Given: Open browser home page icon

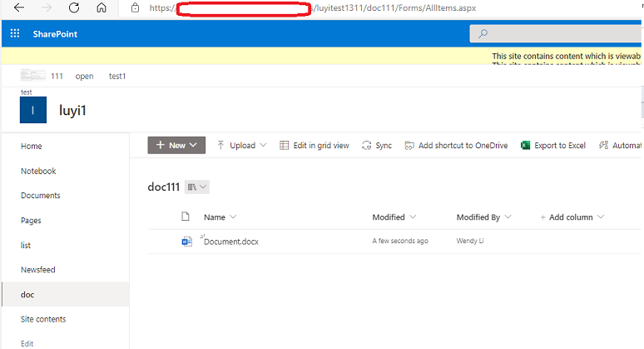Looking at the screenshot, I should (102, 7).
